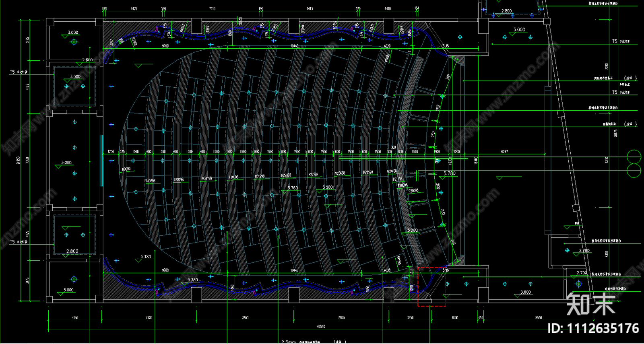Select the 4150 dimension text
The height and width of the screenshot is (344, 644).
[x=75, y=317]
